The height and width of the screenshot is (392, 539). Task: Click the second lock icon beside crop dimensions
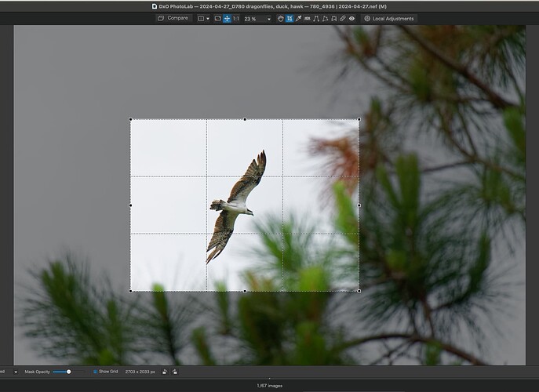[173, 371]
